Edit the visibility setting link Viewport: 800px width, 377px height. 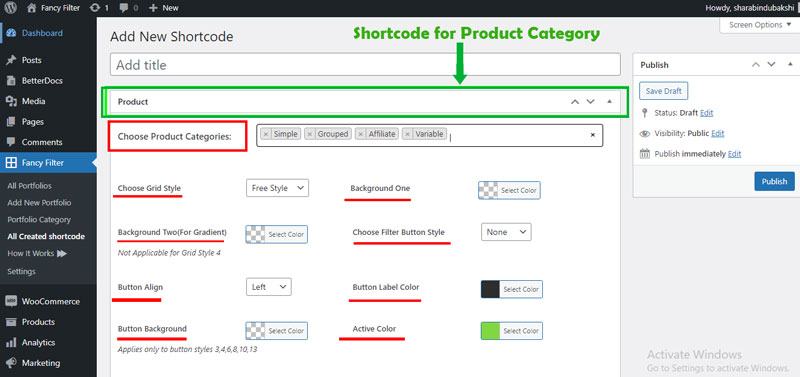(718, 133)
